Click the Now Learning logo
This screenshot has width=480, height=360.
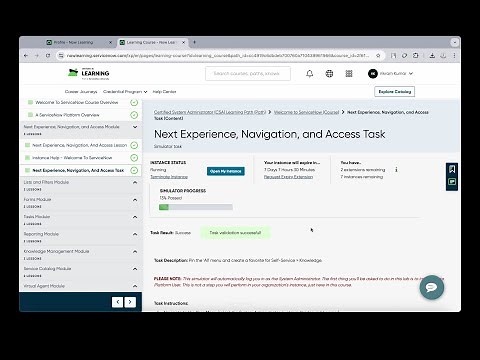(89, 74)
